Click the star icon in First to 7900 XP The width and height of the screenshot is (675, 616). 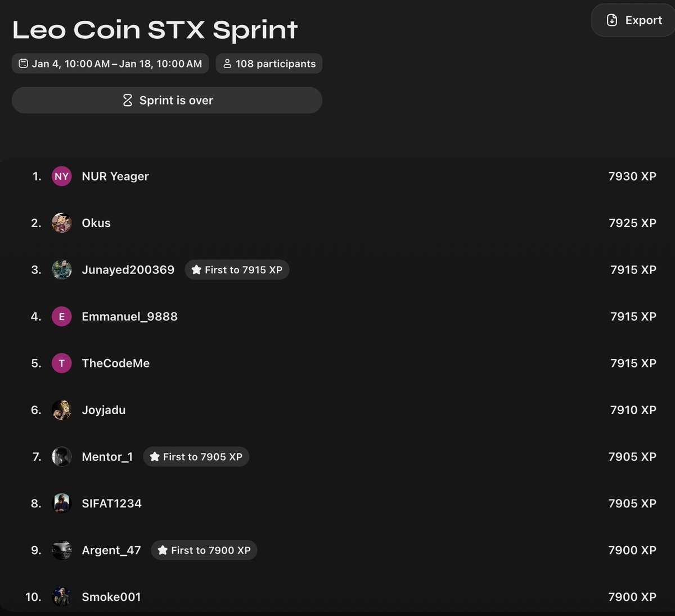point(163,550)
